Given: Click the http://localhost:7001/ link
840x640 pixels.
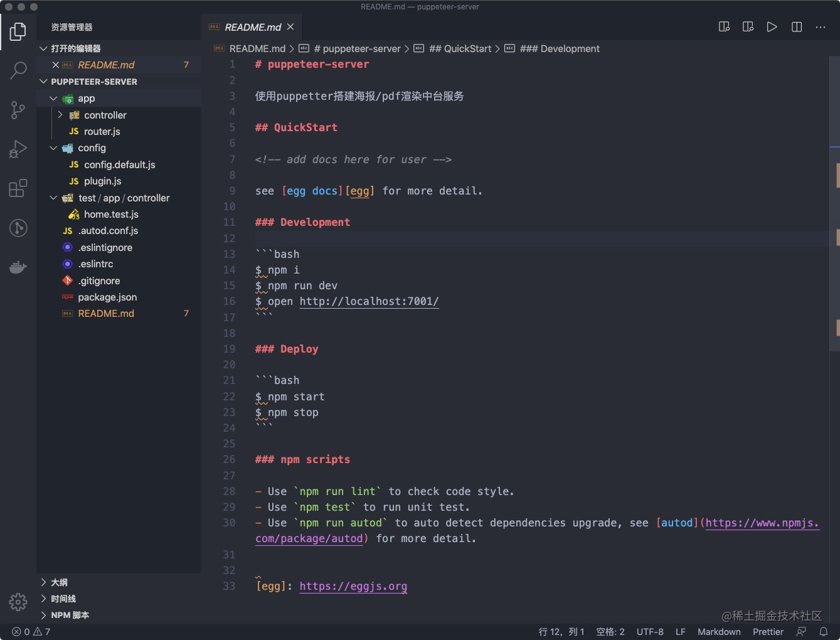Looking at the screenshot, I should (369, 301).
